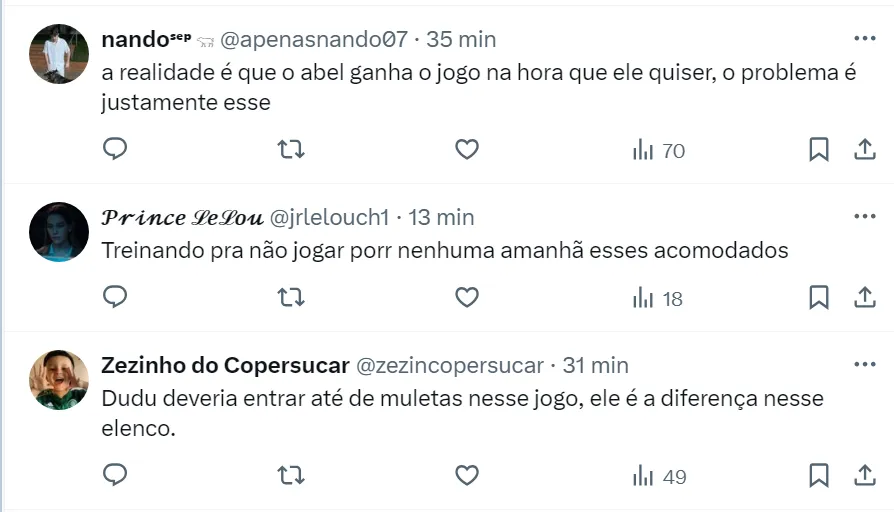Share nando's tweet
Viewport: 894px width, 512px height.
[864, 150]
